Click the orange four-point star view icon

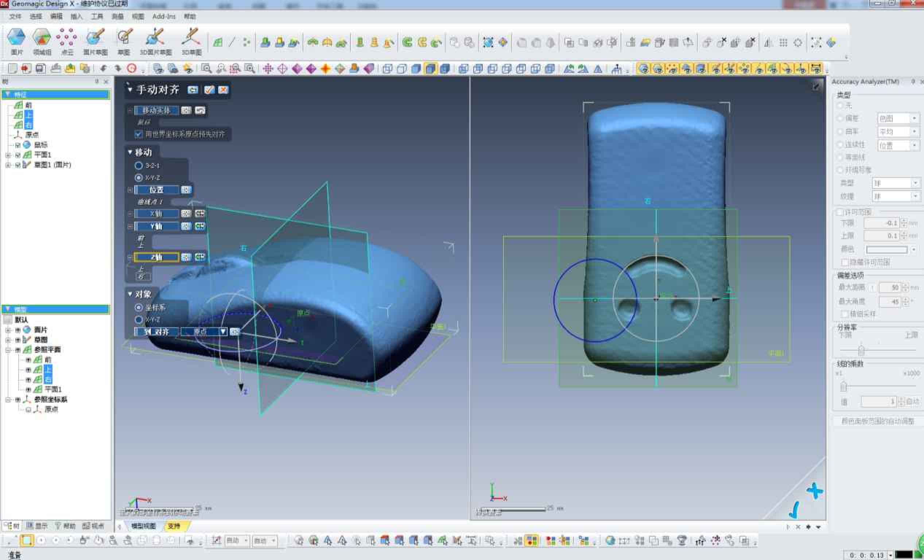[x=326, y=69]
